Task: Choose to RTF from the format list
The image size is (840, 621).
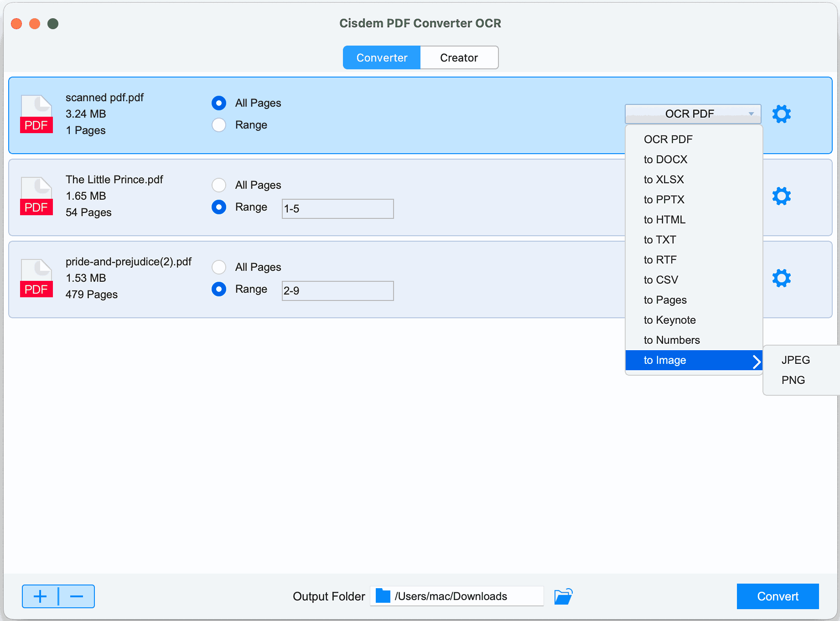Action: [x=694, y=260]
